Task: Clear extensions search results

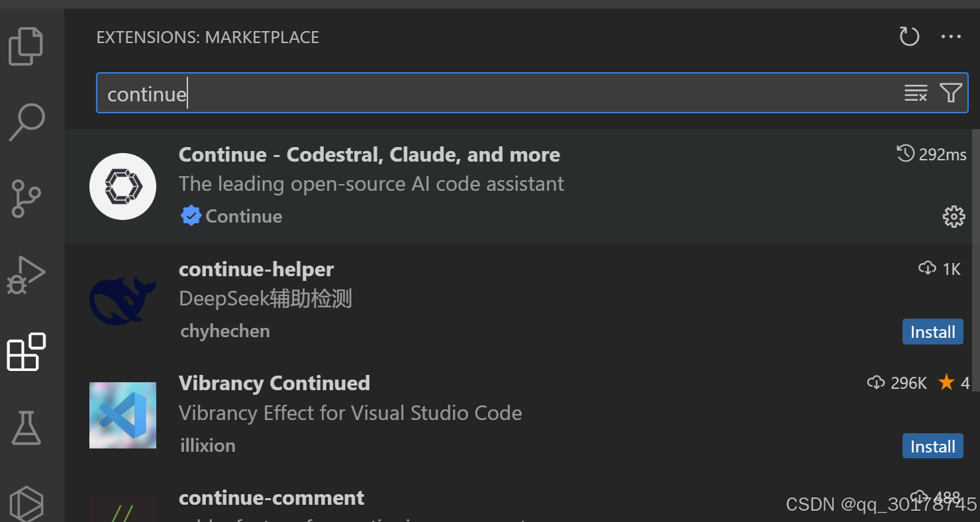Action: click(x=916, y=93)
